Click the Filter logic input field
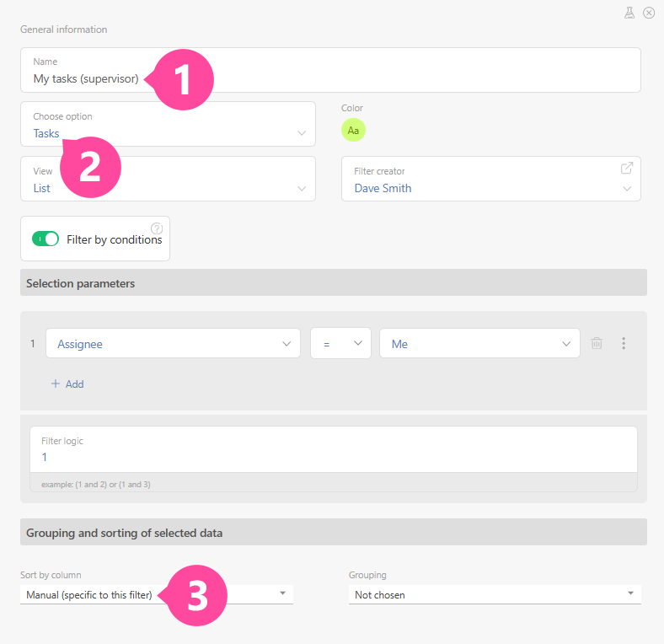The image size is (664, 644). pyautogui.click(x=333, y=457)
